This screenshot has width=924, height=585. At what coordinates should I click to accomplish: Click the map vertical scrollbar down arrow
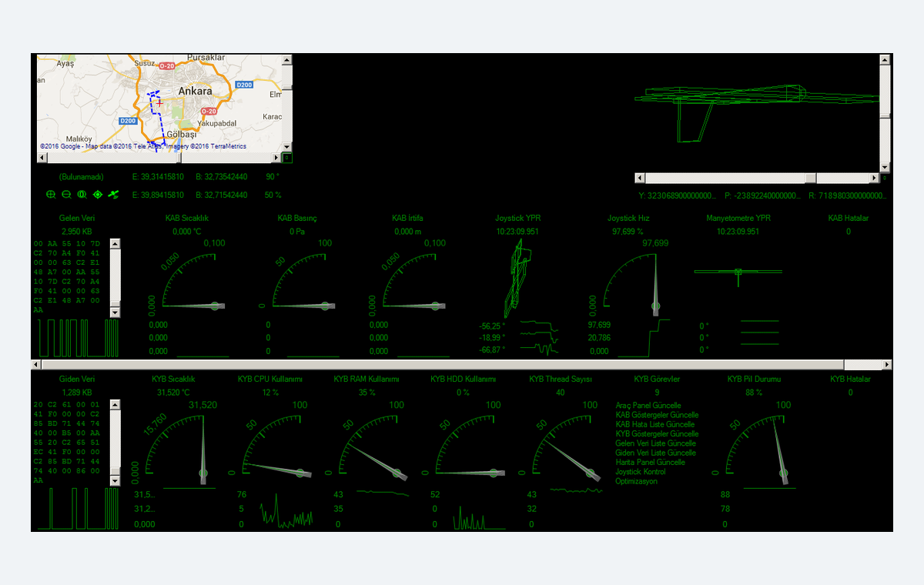point(287,146)
